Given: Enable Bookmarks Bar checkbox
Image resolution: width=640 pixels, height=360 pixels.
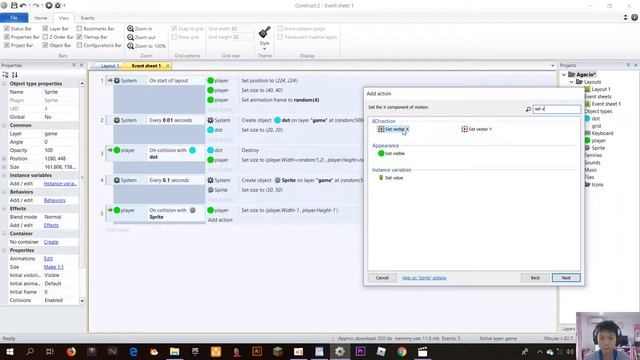Looking at the screenshot, I should pyautogui.click(x=80, y=29).
